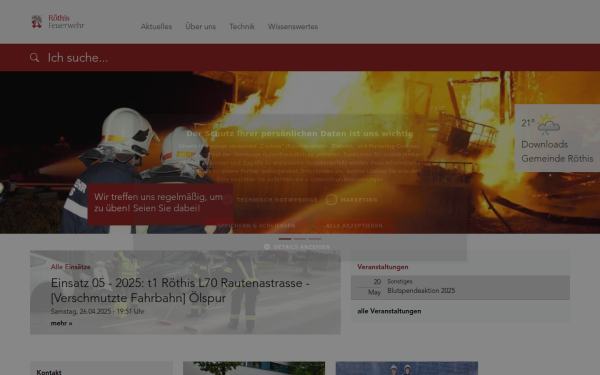Click the Veranstaltungen heading link
The image size is (600, 375).
(383, 267)
